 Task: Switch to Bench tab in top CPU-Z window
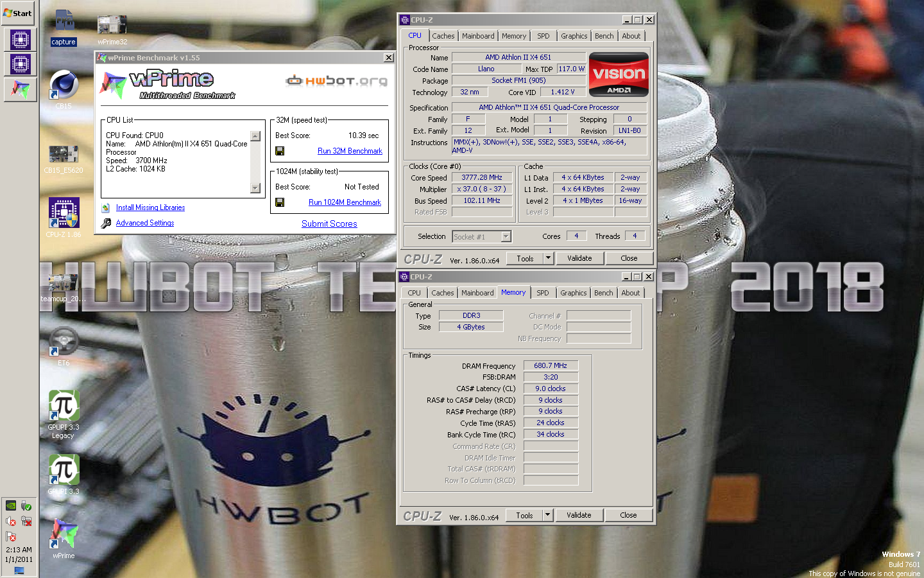pos(604,36)
